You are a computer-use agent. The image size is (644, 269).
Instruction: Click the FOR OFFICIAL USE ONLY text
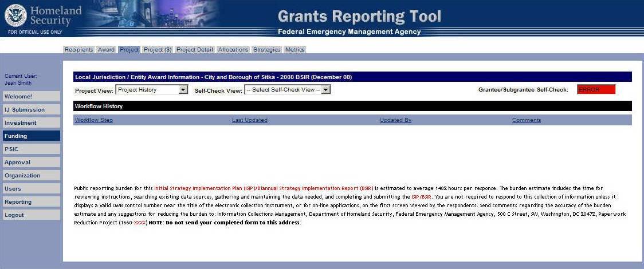(x=35, y=32)
